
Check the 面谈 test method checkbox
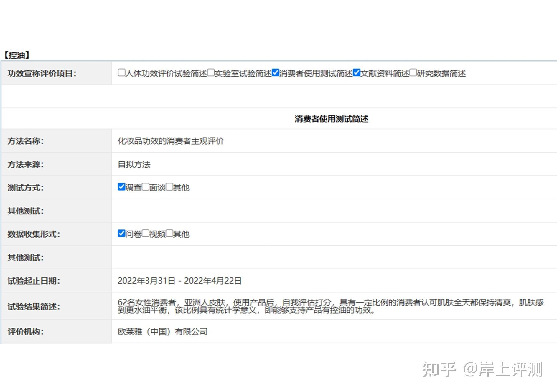(x=146, y=187)
